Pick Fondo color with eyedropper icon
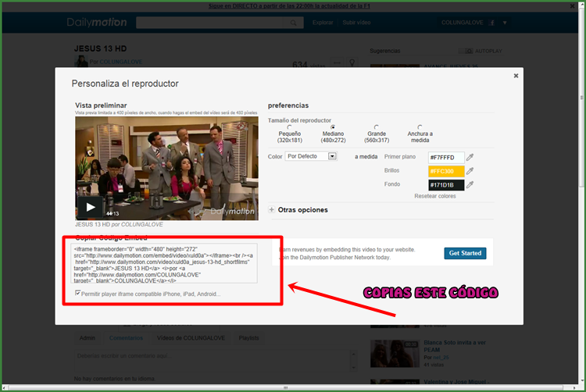The height and width of the screenshot is (392, 586). [470, 184]
